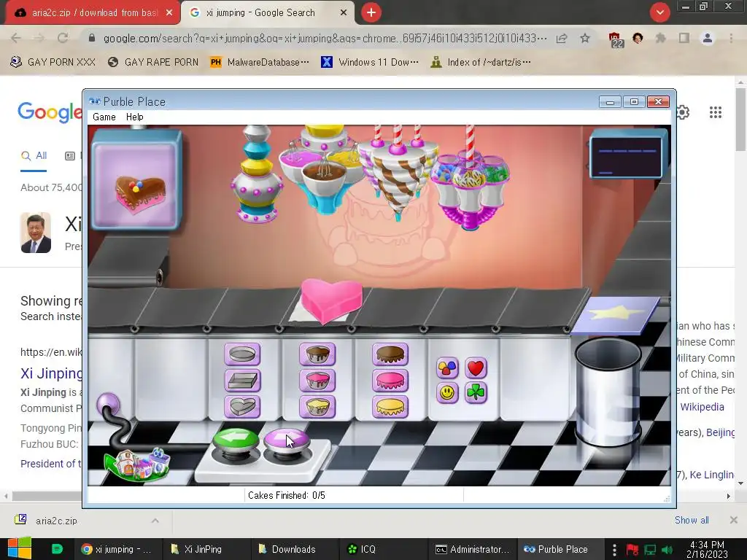Open the Game menu
747x560 pixels.
pos(104,117)
